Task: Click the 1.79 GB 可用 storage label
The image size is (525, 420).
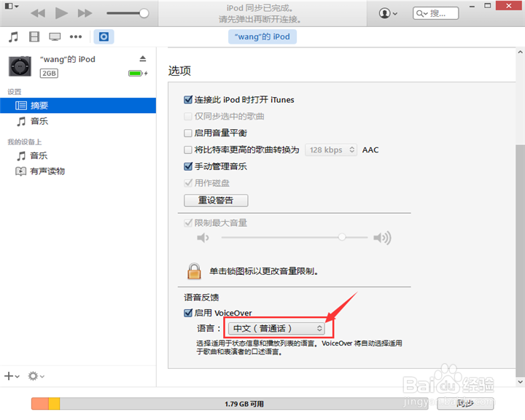Action: tap(244, 404)
